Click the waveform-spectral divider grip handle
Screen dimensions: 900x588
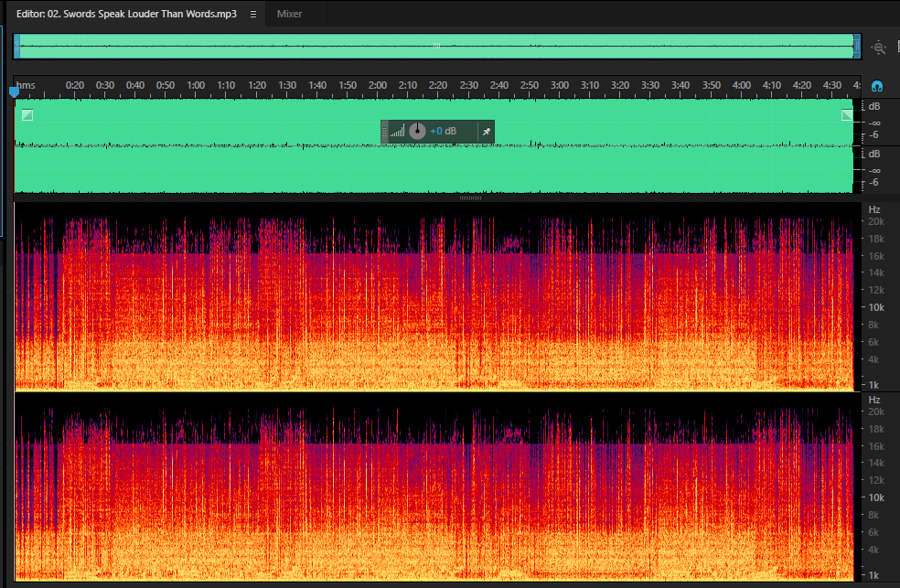click(x=470, y=198)
